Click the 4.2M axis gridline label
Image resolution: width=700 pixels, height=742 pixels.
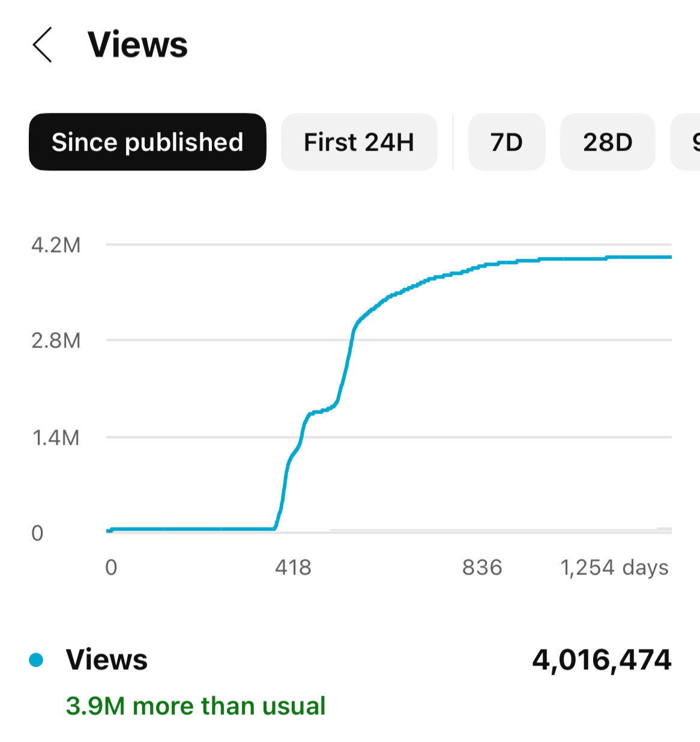tap(55, 246)
